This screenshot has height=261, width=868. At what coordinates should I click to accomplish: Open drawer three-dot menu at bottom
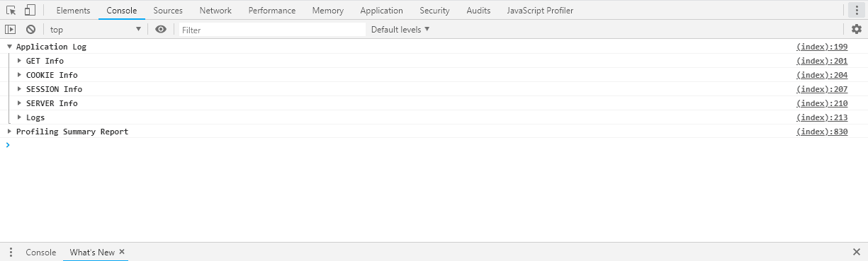point(11,252)
